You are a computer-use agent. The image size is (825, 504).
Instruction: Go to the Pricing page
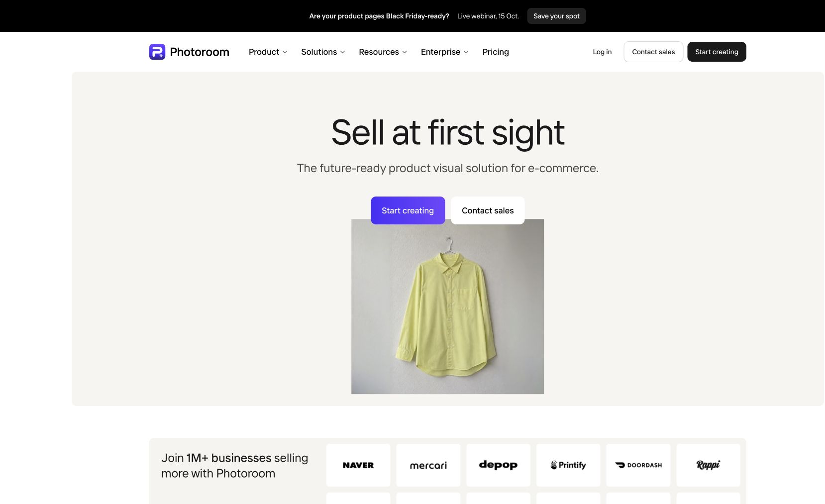(x=496, y=52)
